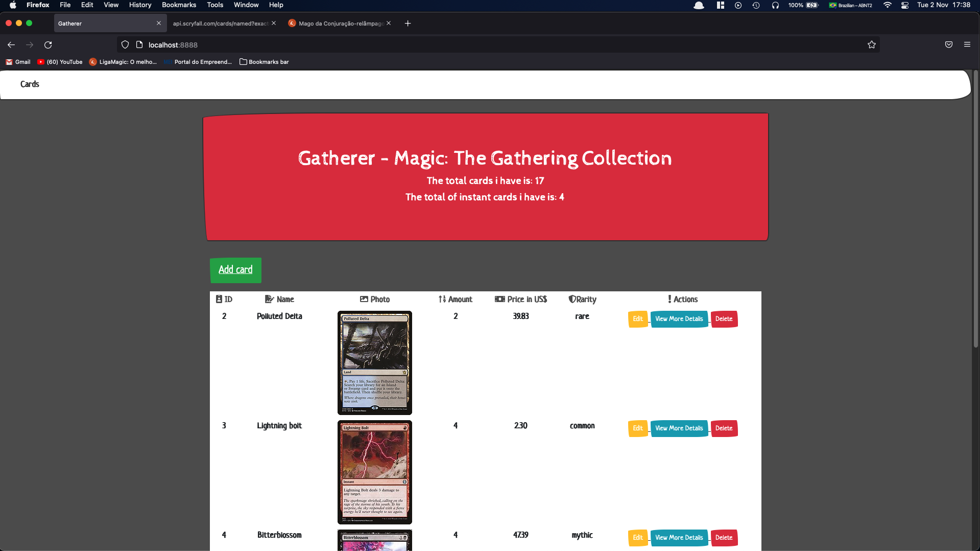Click the Rarity column header
This screenshot has width=980, height=551.
(582, 300)
